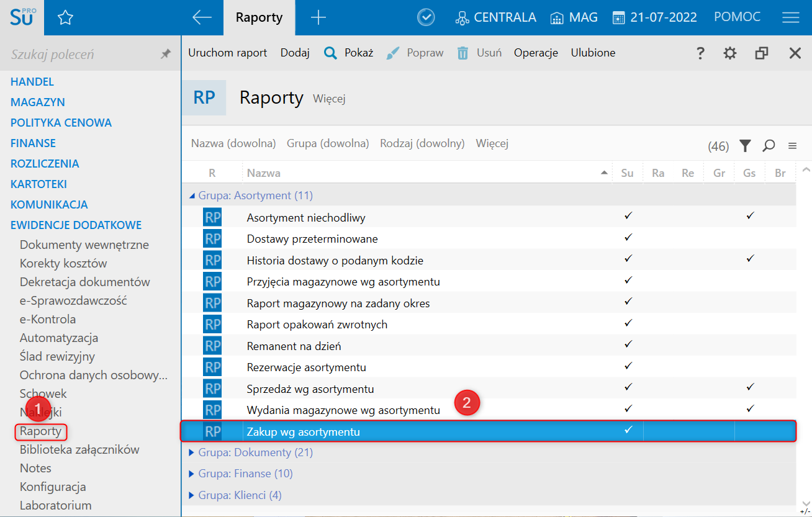This screenshot has height=517, width=812.
Task: Click the favorites star icon
Action: coord(65,18)
